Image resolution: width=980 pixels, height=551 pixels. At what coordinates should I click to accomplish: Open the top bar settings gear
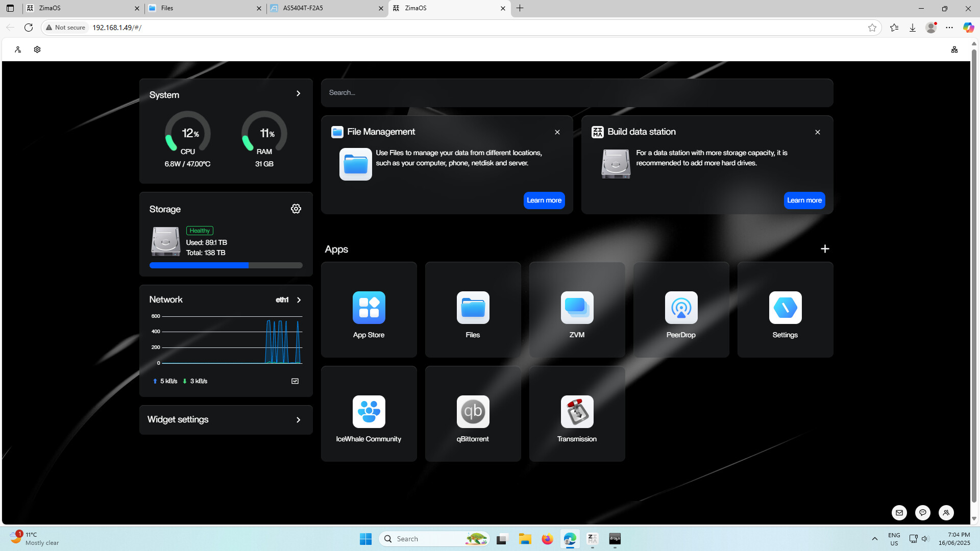(x=37, y=49)
